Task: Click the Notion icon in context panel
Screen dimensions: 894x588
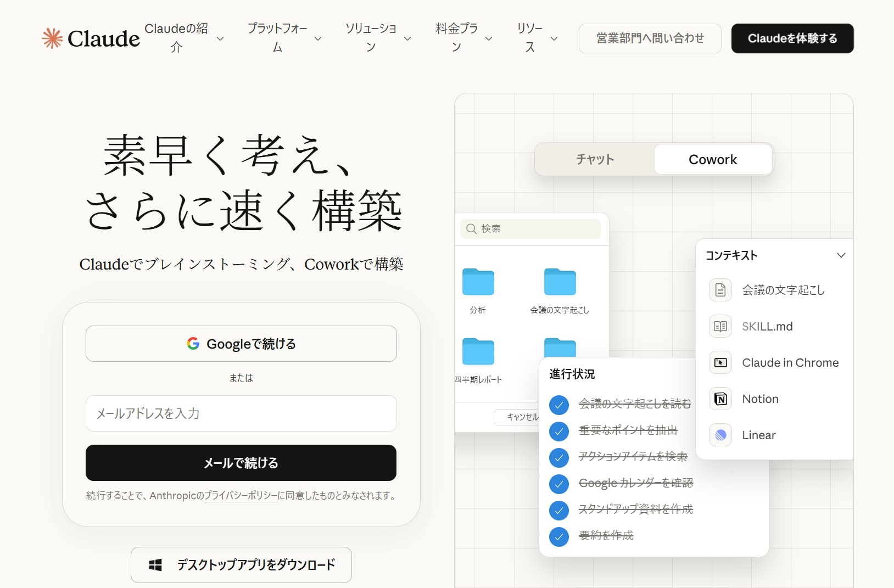Action: (x=720, y=399)
